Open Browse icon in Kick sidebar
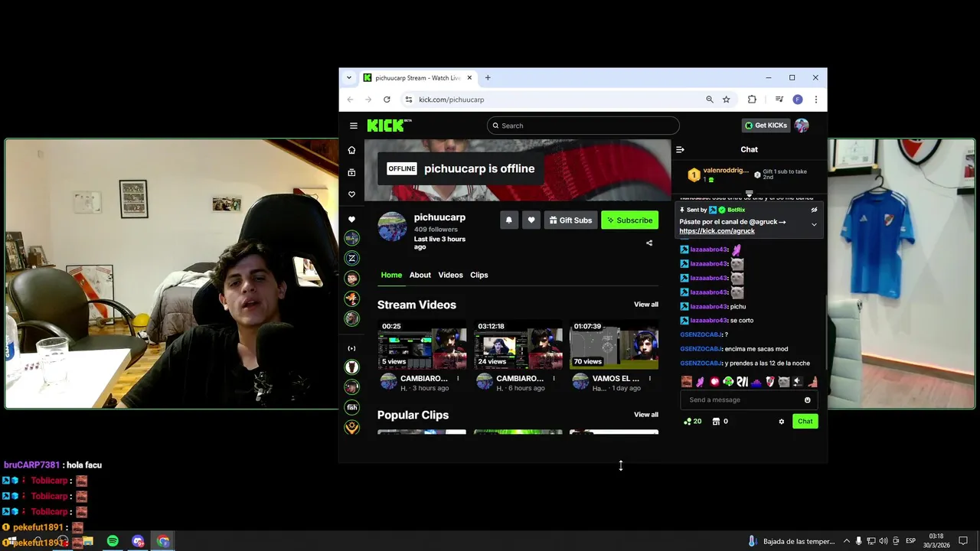The height and width of the screenshot is (551, 980). click(x=352, y=172)
